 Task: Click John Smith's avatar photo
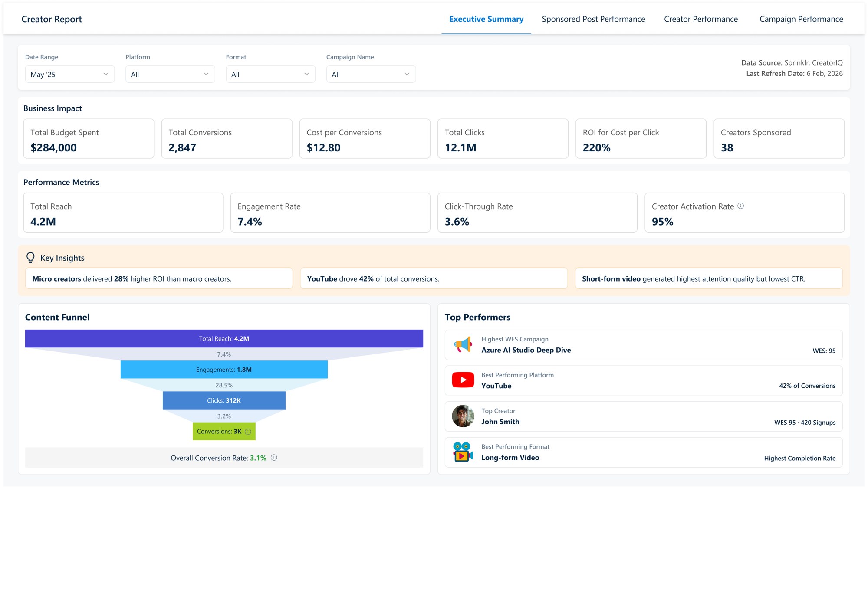coord(463,416)
